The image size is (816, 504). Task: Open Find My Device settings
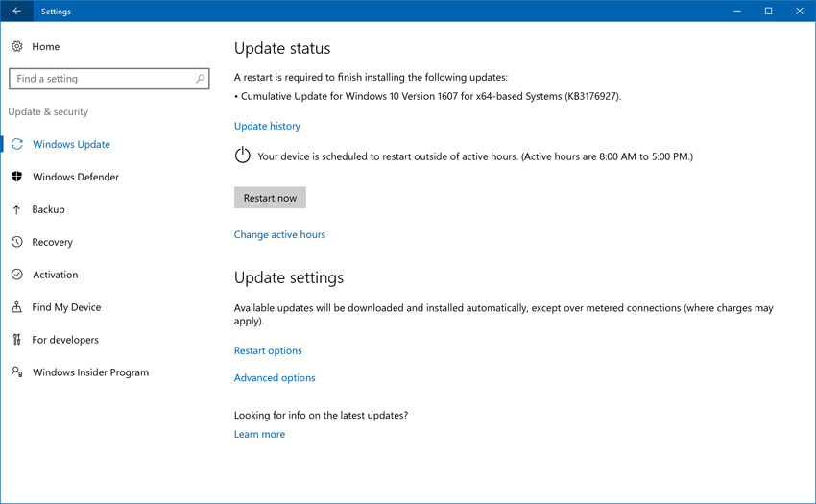pyautogui.click(x=66, y=307)
